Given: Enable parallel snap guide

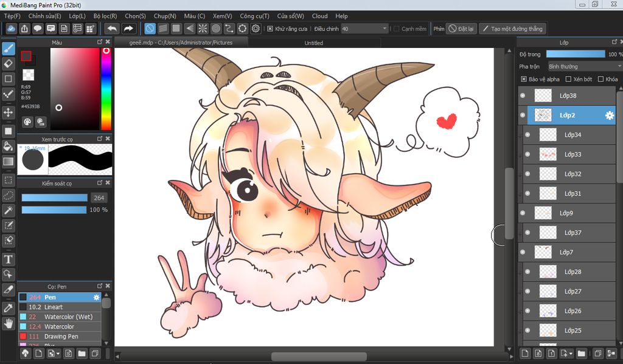Looking at the screenshot, I should click(x=163, y=29).
